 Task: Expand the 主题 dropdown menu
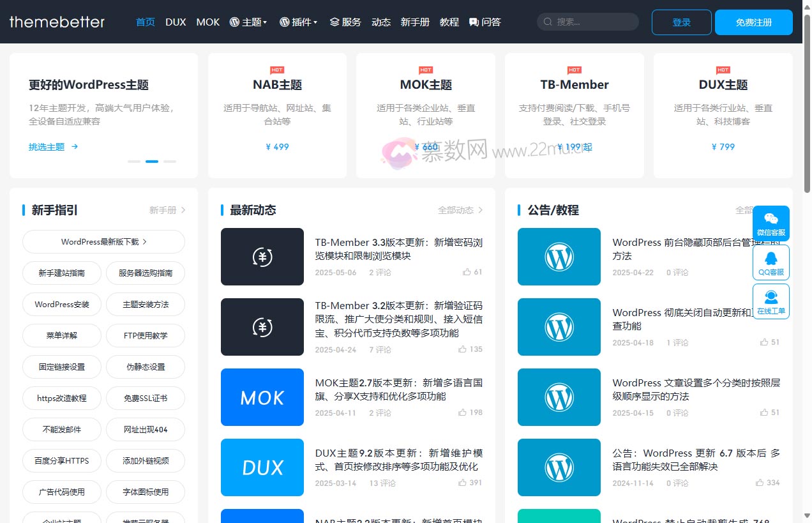click(248, 22)
